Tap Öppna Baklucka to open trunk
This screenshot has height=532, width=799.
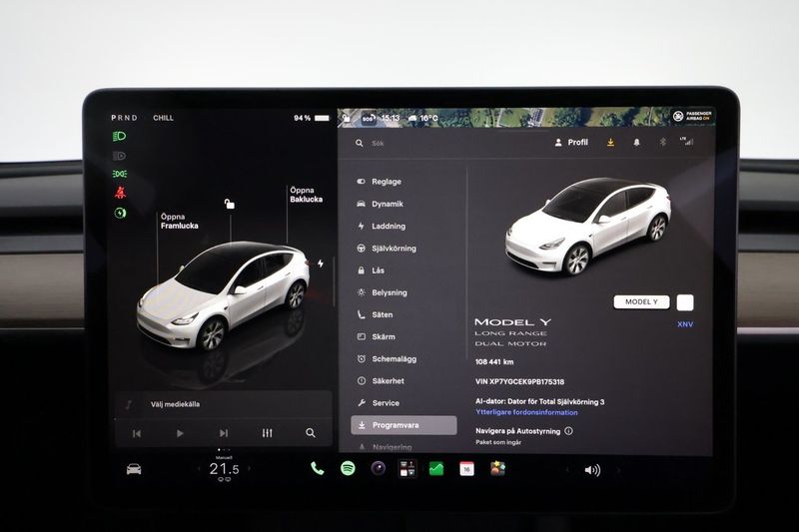(x=307, y=195)
